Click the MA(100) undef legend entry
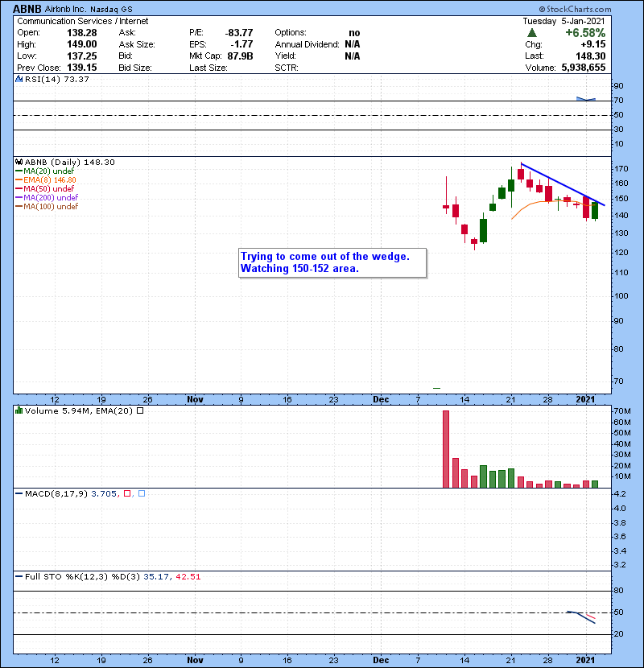The image size is (644, 668). [51, 207]
